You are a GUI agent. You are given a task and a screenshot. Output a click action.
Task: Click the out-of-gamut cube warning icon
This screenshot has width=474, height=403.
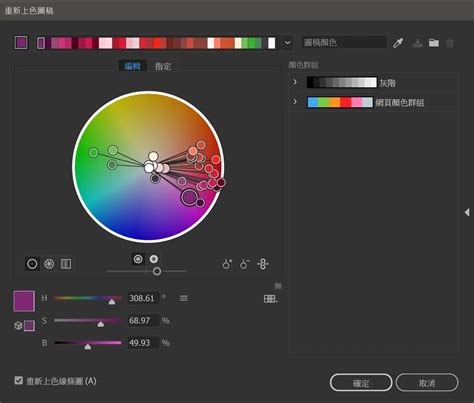[x=18, y=326]
